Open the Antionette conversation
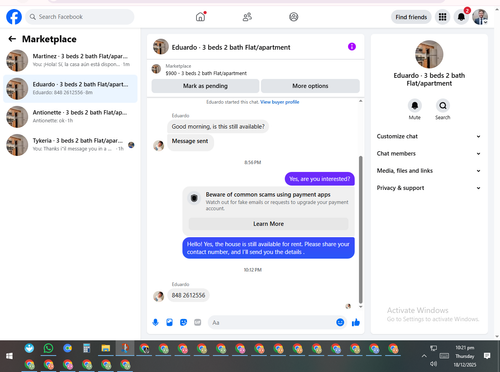The width and height of the screenshot is (500, 372). click(70, 117)
